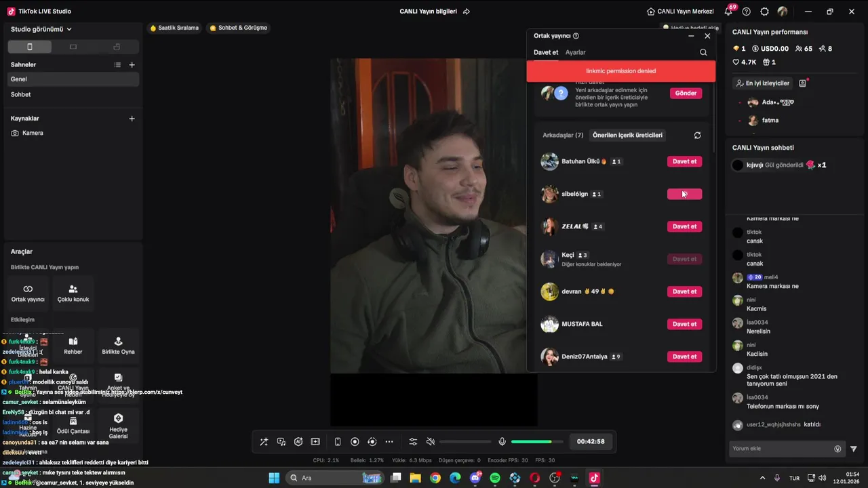Click the highlight clip icon in toolbar
Screen dimensions: 868x488
pos(315,442)
